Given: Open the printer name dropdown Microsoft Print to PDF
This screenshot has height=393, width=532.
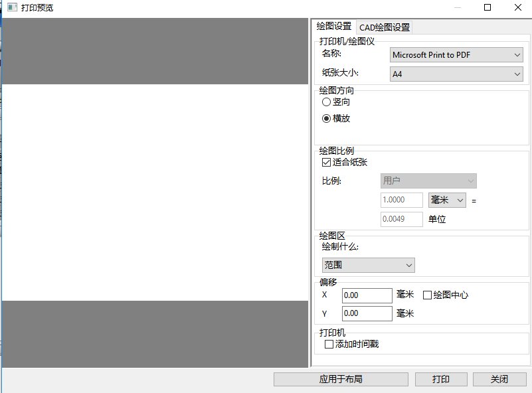Looking at the screenshot, I should pyautogui.click(x=456, y=55).
